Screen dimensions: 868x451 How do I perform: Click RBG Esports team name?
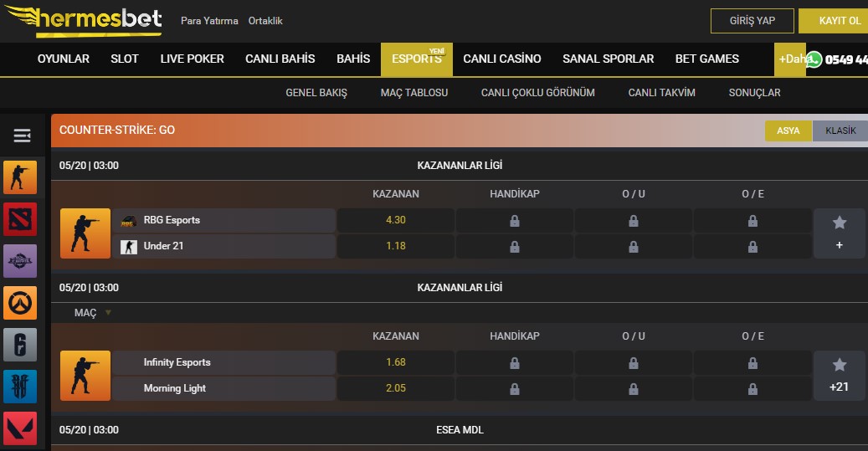(x=172, y=220)
